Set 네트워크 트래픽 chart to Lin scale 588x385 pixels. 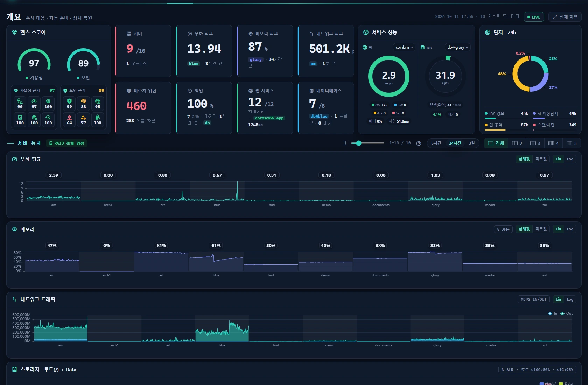[x=558, y=300]
